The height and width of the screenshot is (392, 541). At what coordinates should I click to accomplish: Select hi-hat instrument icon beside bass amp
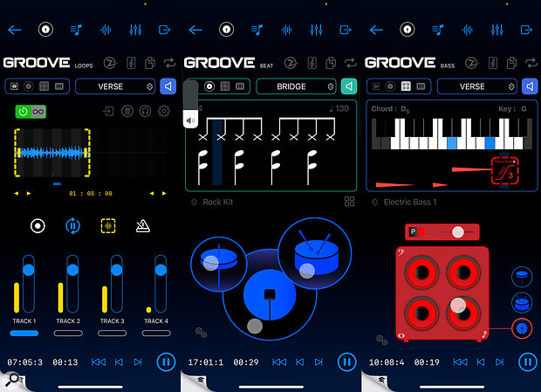point(522,277)
